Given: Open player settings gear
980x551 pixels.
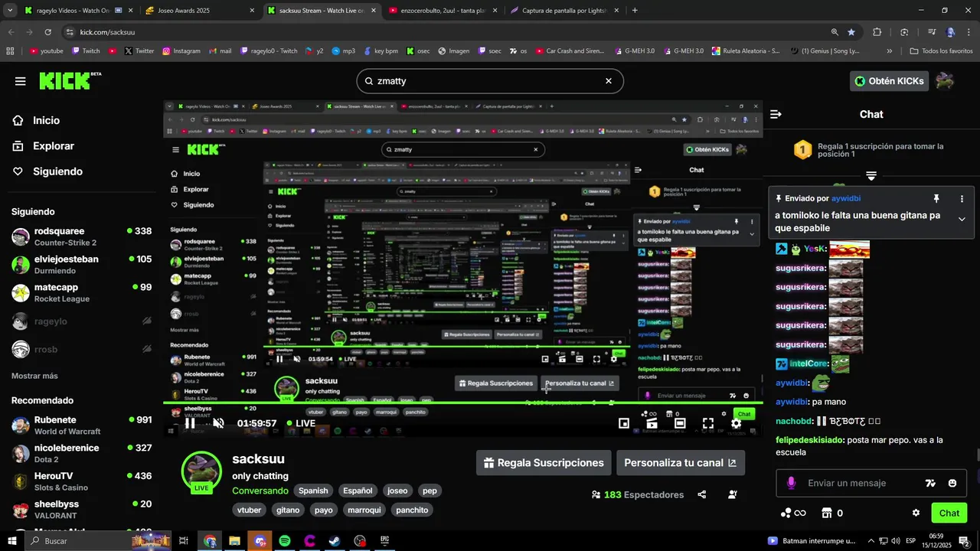Looking at the screenshot, I should [x=736, y=423].
